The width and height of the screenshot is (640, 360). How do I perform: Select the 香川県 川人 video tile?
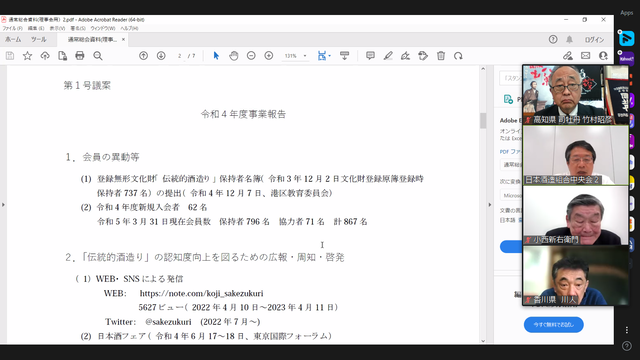click(x=576, y=276)
